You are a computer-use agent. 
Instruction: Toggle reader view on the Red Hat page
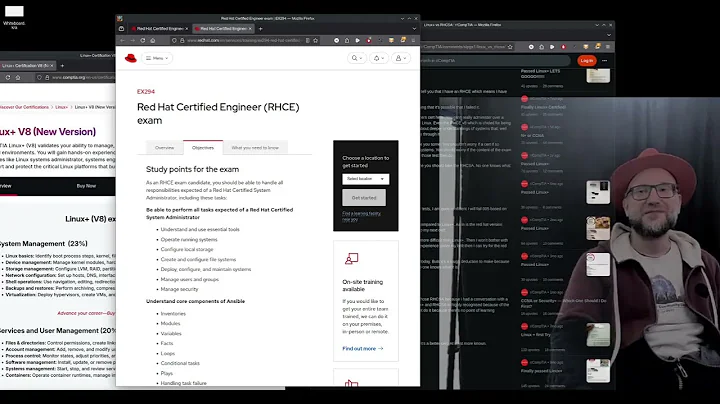[x=307, y=40]
